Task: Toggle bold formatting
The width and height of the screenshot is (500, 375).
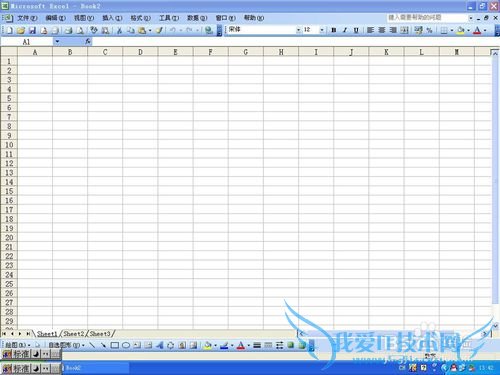Action: (x=333, y=30)
